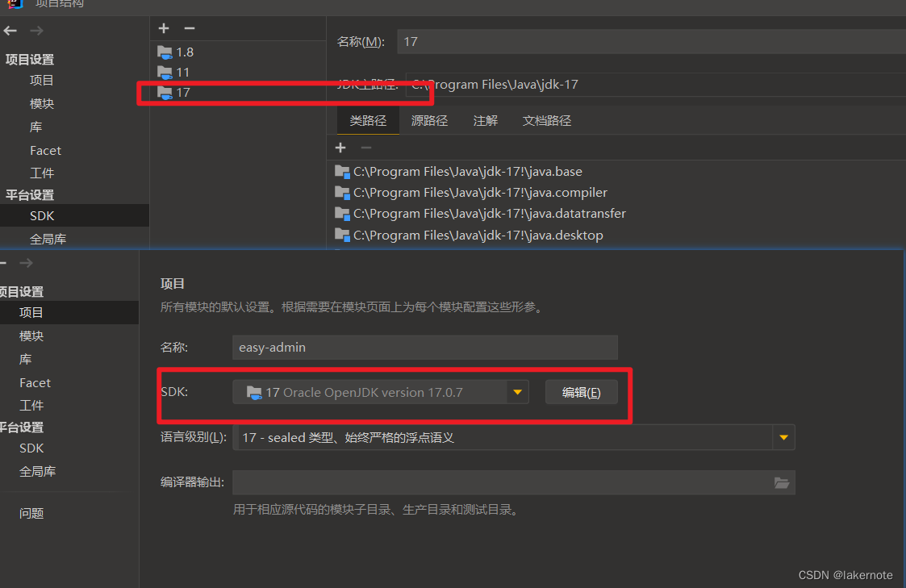The image size is (906, 588).
Task: Click the SDK dropdown arrow
Action: click(518, 392)
